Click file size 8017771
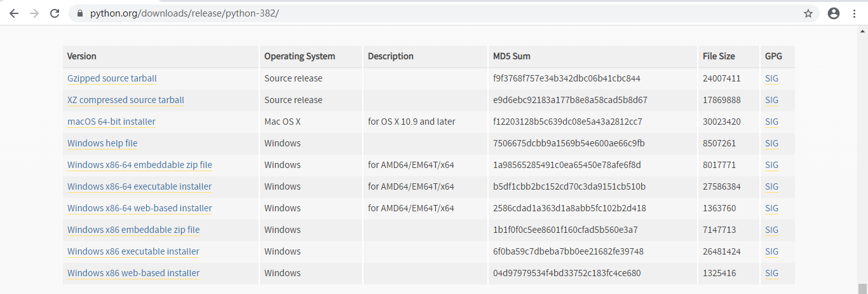 pyautogui.click(x=719, y=165)
